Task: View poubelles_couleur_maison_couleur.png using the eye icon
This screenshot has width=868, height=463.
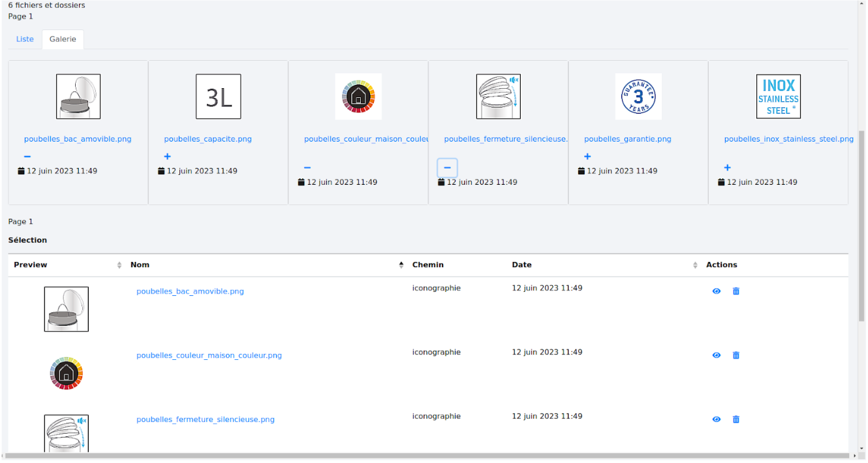Action: [716, 355]
